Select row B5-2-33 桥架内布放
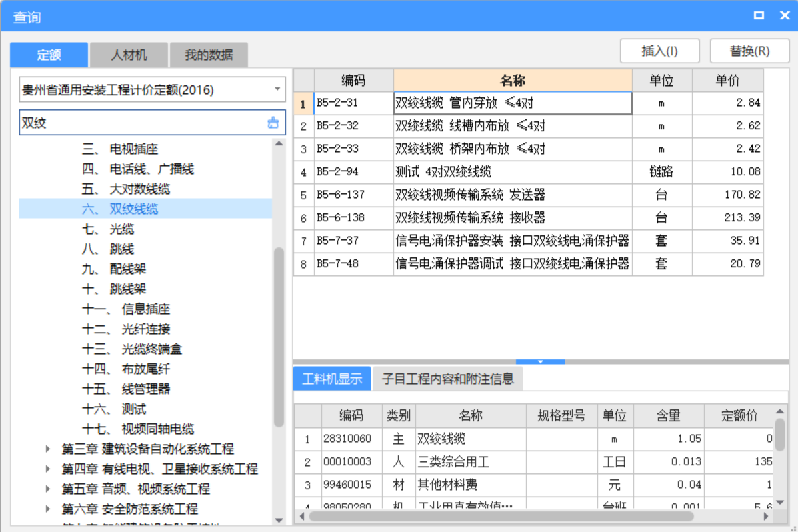 pyautogui.click(x=528, y=149)
